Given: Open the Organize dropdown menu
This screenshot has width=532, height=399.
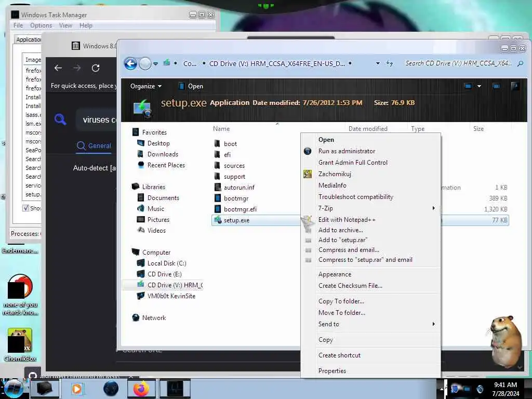Looking at the screenshot, I should [146, 86].
